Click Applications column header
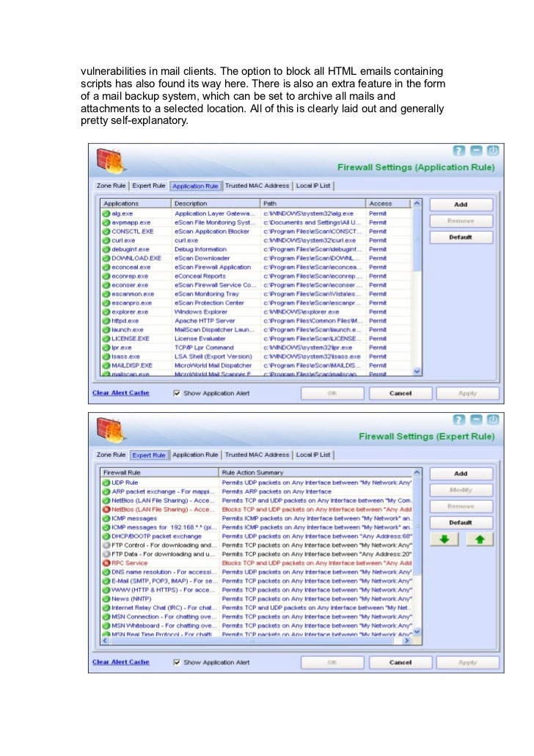 pos(136,203)
